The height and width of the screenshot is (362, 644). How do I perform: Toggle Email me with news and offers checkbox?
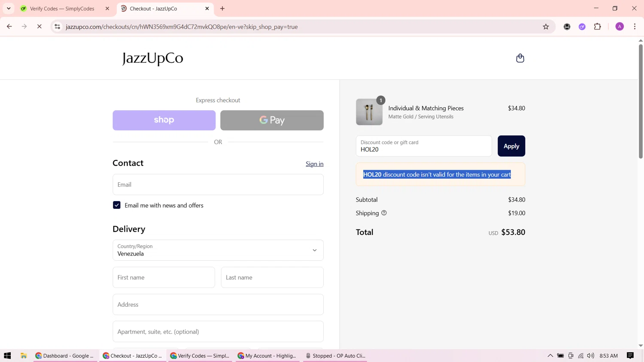click(x=117, y=205)
